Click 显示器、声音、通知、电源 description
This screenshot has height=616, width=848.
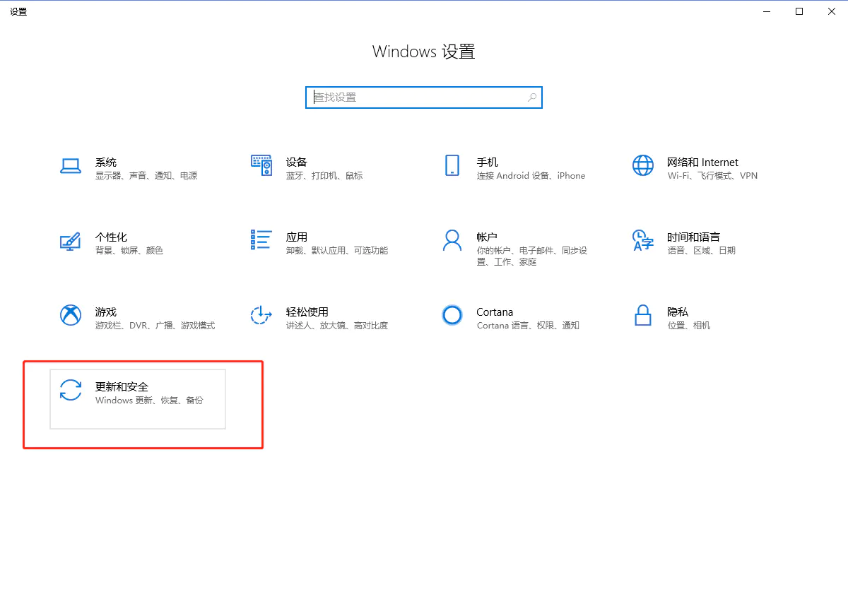coord(146,176)
